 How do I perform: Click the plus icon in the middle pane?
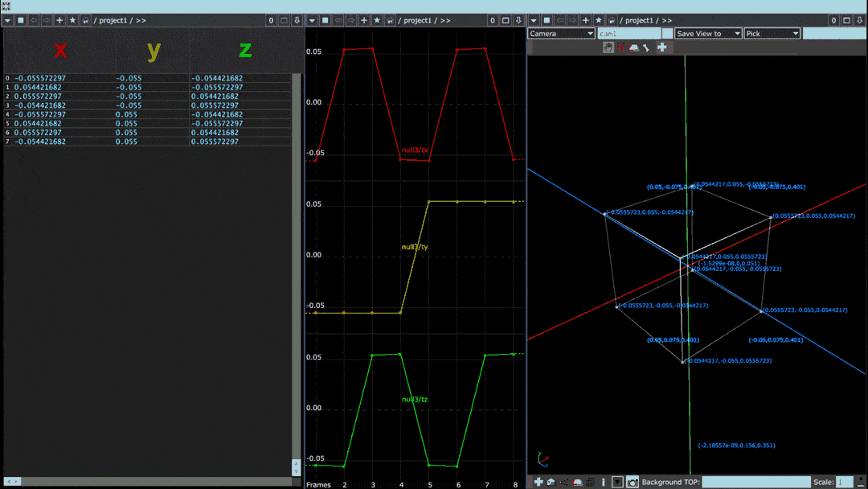tap(364, 20)
